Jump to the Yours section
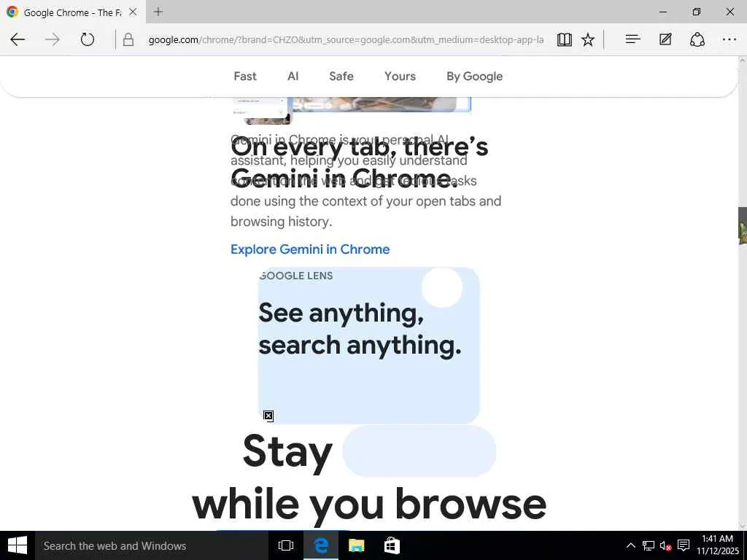The width and height of the screenshot is (747, 560). [x=400, y=76]
